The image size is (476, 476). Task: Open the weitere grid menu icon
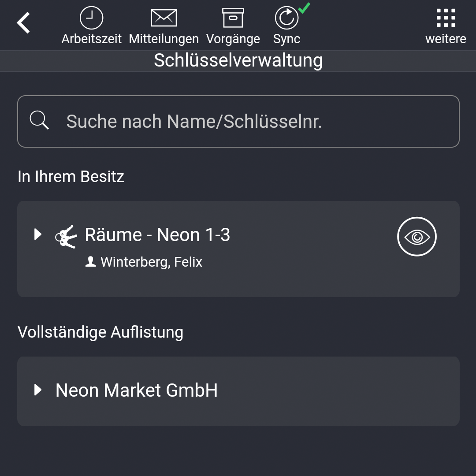(446, 18)
